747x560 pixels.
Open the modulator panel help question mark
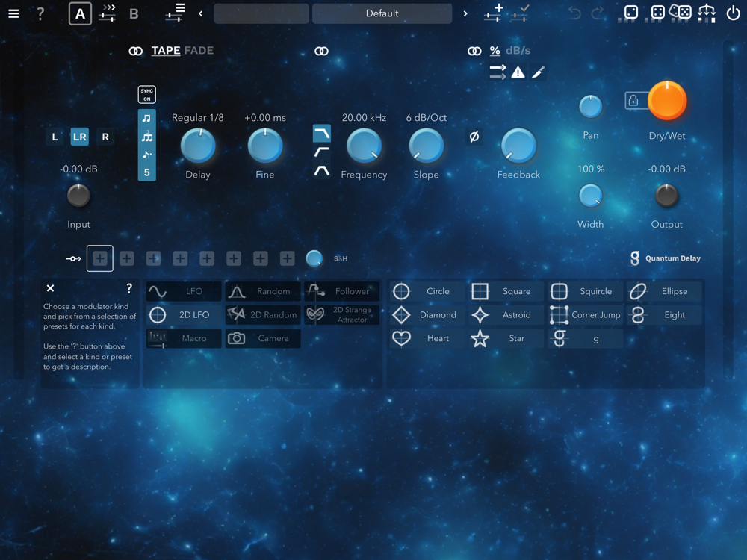tap(129, 288)
